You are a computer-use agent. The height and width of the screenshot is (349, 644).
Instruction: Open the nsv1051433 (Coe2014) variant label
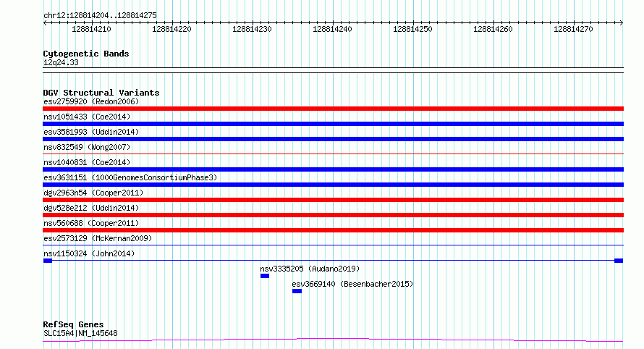[x=87, y=117]
